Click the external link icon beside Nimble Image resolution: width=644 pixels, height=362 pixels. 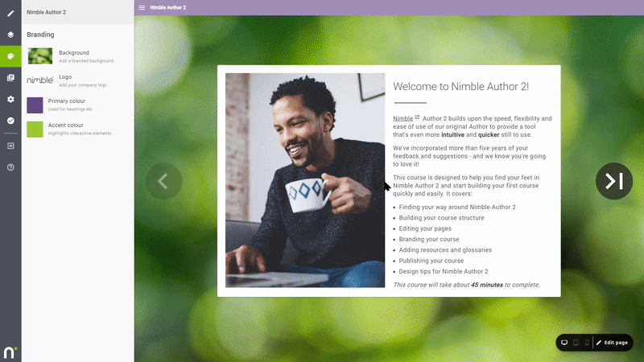coord(417,117)
